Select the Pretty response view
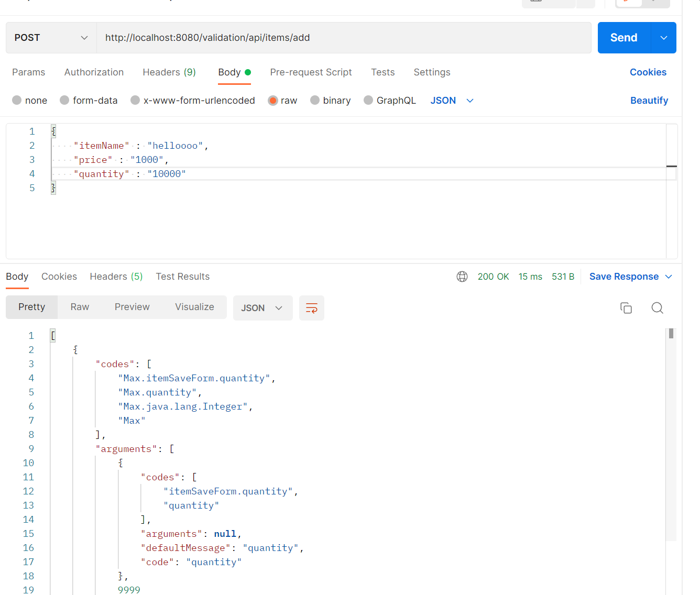700x595 pixels. (32, 307)
